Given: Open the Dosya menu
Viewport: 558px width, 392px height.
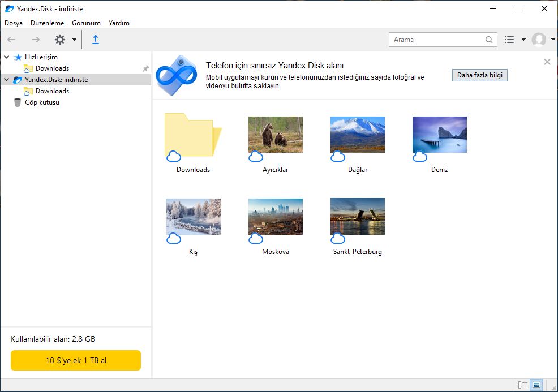Looking at the screenshot, I should (14, 23).
